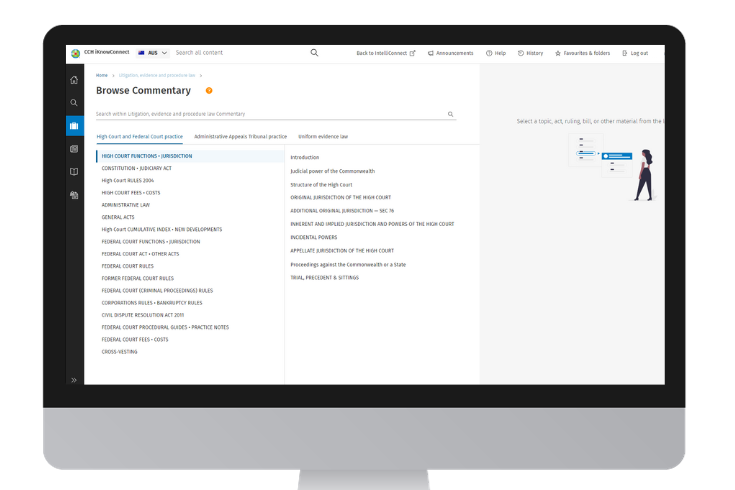Click the orange help icon beside Browse Commentary

click(x=209, y=91)
